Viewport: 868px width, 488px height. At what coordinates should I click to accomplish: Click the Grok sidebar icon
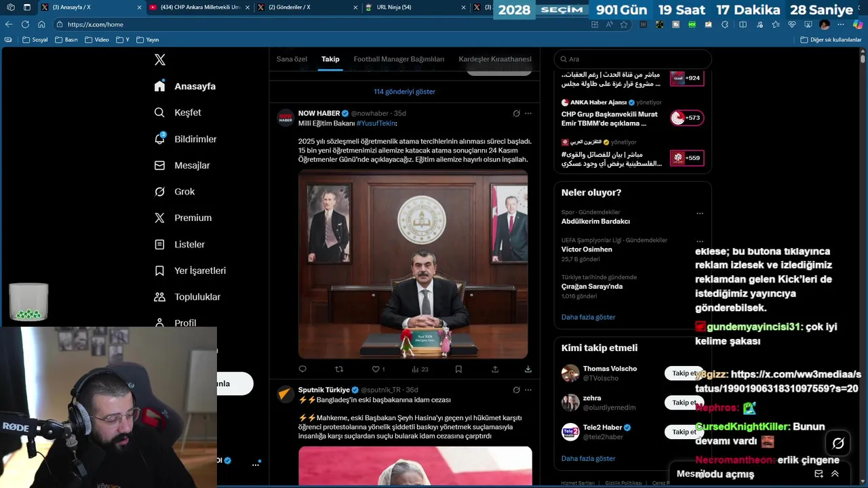[x=159, y=192]
